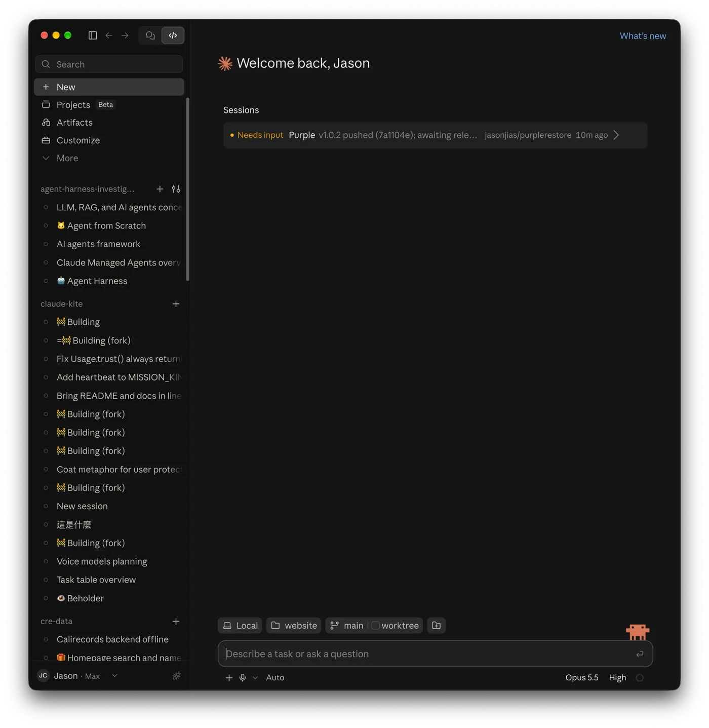The image size is (709, 728).
Task: Open the Voice models planning session
Action: coord(109,561)
